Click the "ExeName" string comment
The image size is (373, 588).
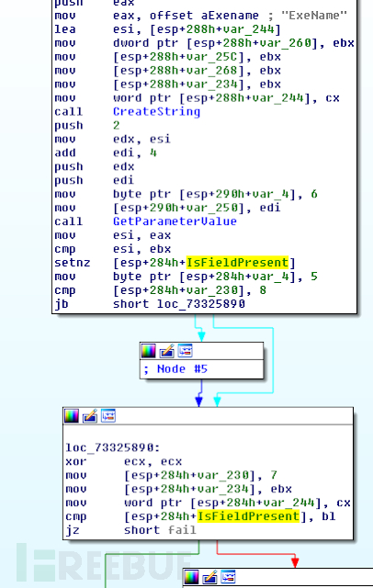click(x=314, y=16)
